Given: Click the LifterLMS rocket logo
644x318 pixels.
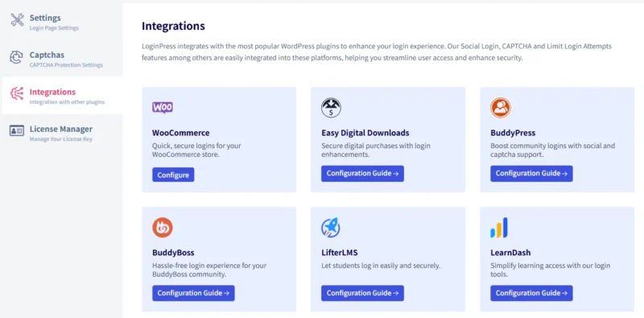Looking at the screenshot, I should click(331, 228).
